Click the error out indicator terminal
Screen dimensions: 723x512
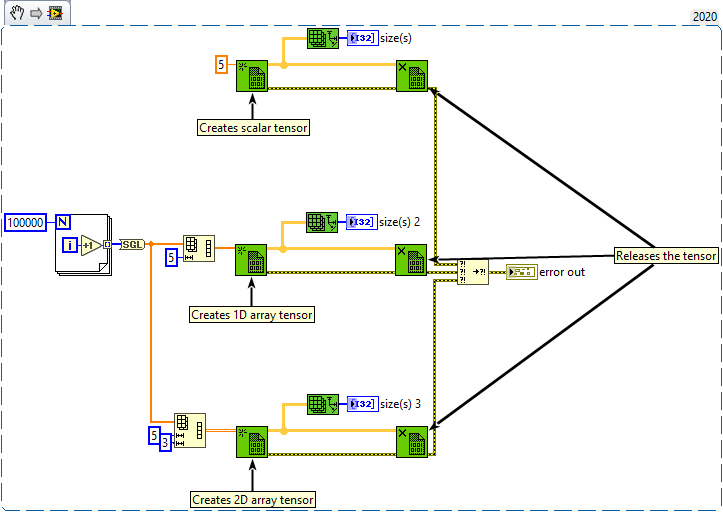point(521,272)
